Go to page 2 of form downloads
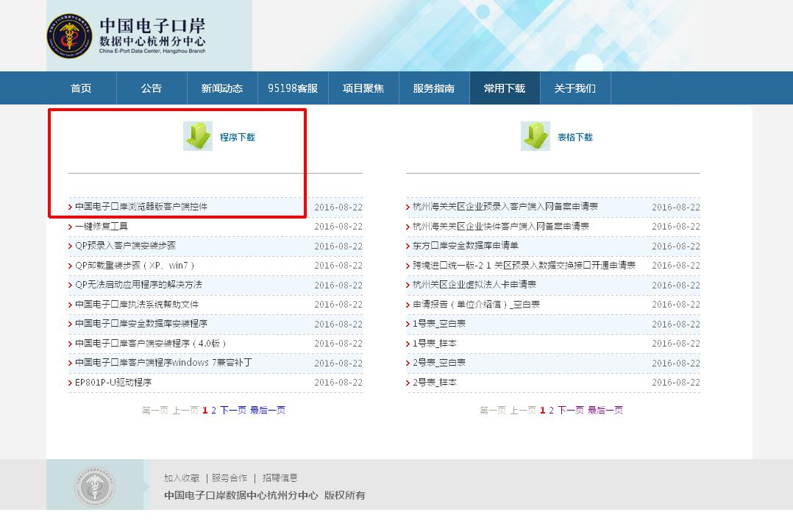Screen dimensions: 793x532 pos(552,411)
